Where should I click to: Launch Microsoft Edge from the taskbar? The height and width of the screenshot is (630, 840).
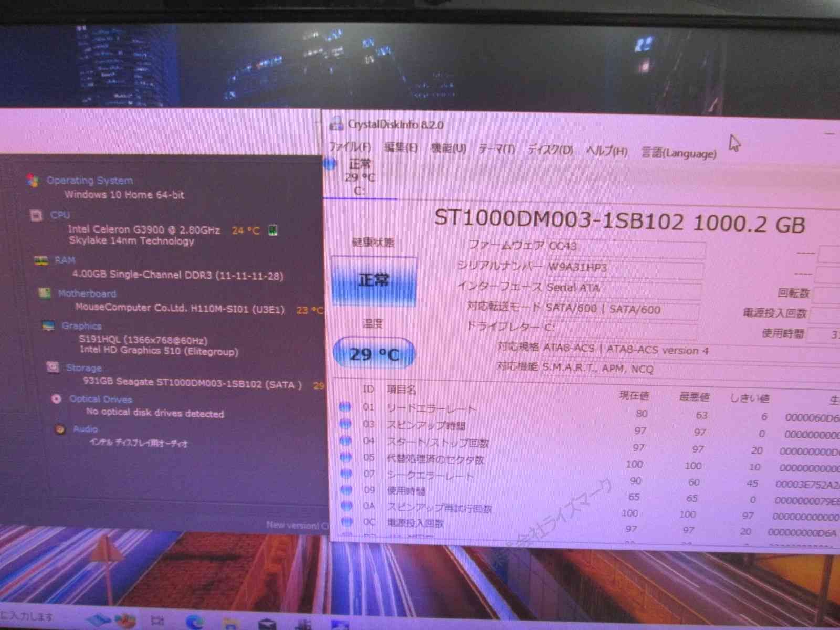(195, 622)
